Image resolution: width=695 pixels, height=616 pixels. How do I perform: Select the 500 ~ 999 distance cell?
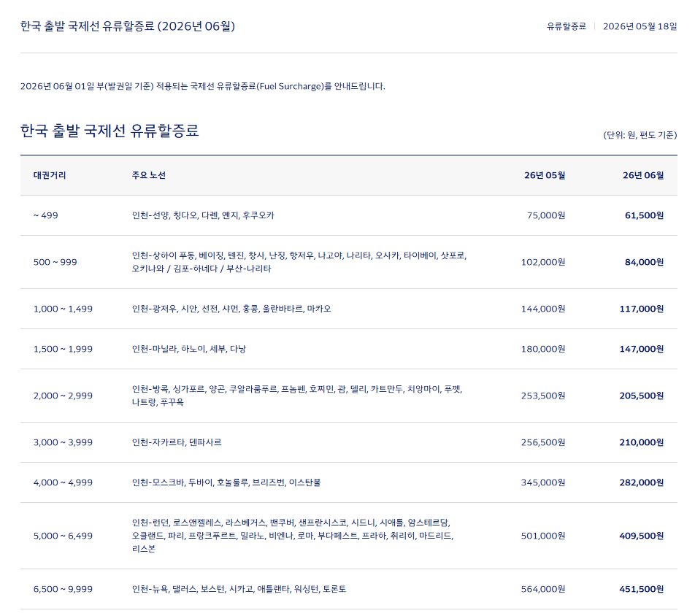(55, 262)
